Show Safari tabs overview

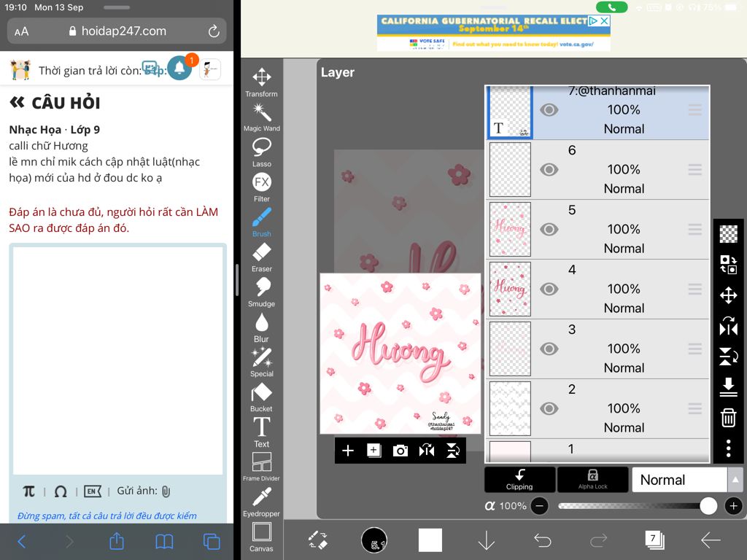click(x=212, y=542)
